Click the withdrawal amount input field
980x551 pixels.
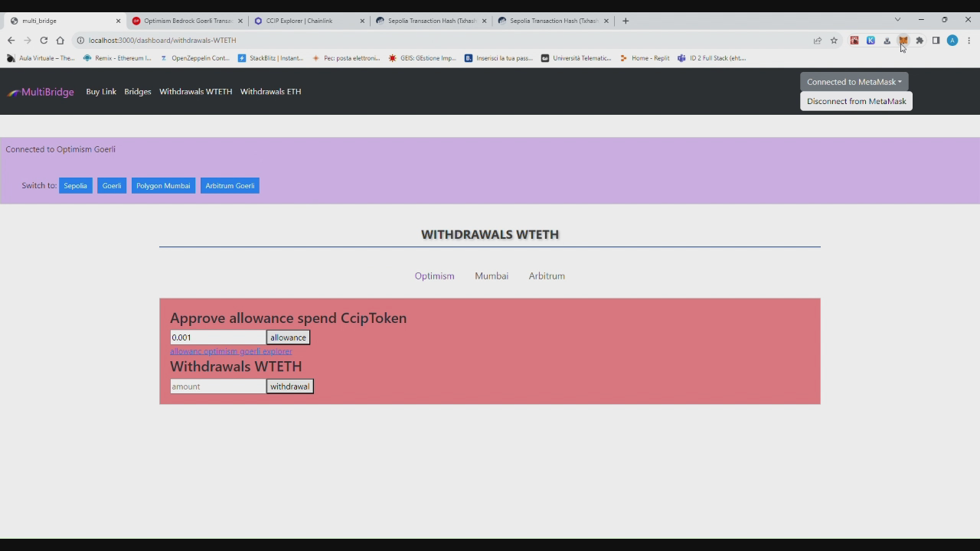click(x=218, y=386)
